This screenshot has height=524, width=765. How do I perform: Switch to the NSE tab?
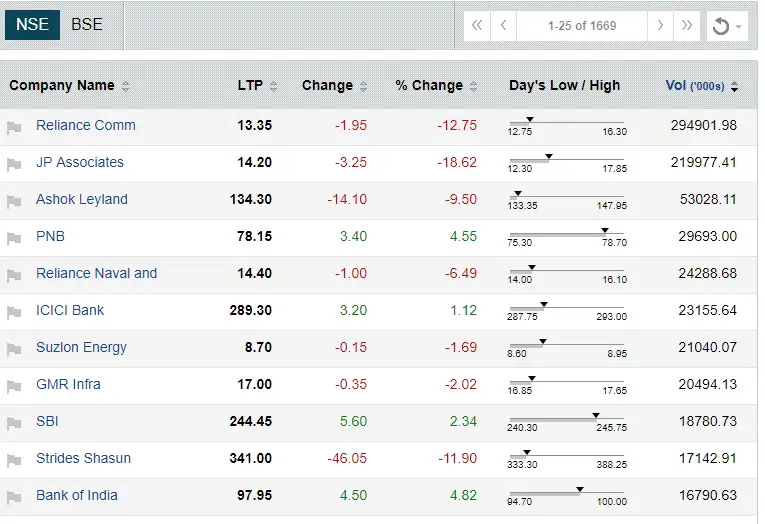[32, 24]
